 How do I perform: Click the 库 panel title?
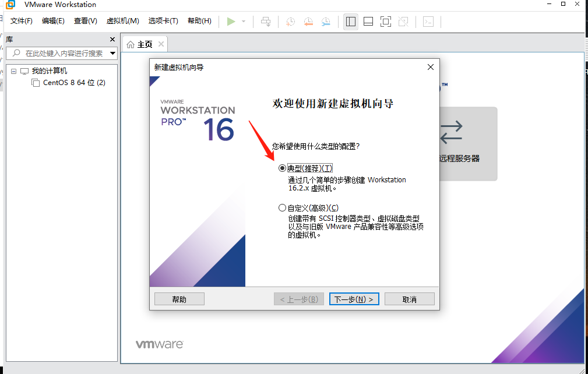[9, 40]
